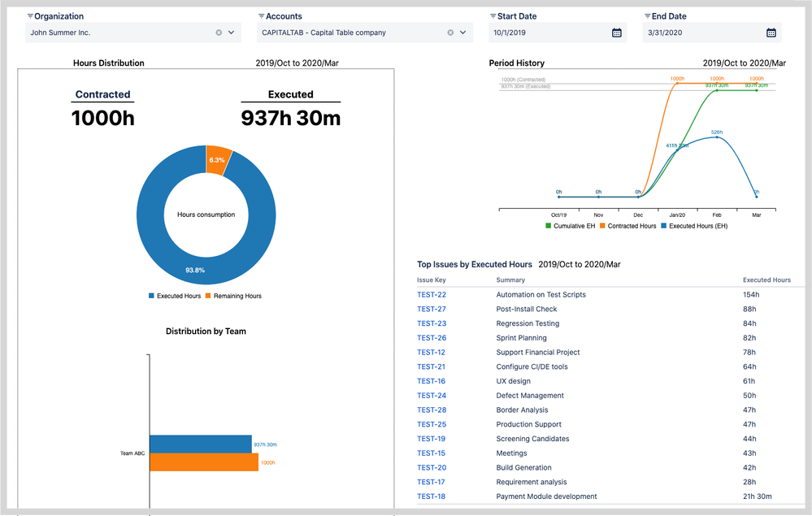
Task: Click the 'Regression Testing' summary
Action: coord(528,323)
